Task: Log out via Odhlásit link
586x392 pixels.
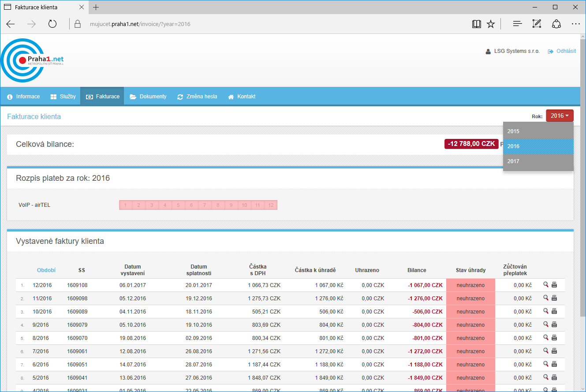Action: (562, 51)
